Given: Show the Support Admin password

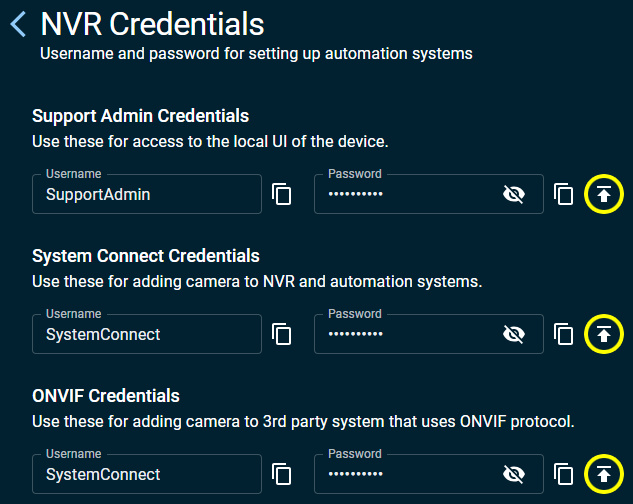Looking at the screenshot, I should pyautogui.click(x=514, y=194).
